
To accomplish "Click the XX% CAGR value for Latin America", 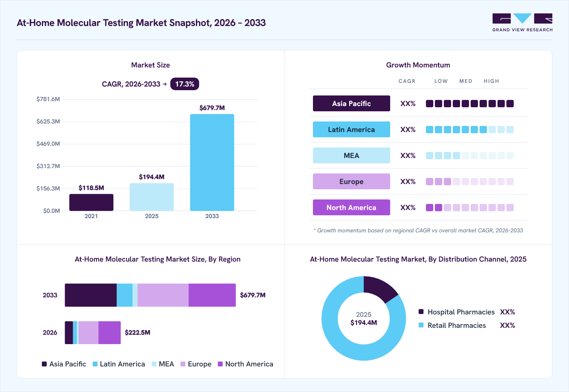I will 408,130.
